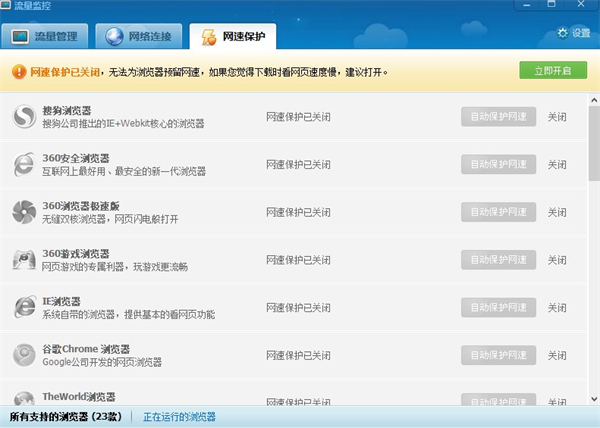Click 自动保护网速 for IE浏览器
Image resolution: width=600 pixels, height=428 pixels.
click(498, 308)
